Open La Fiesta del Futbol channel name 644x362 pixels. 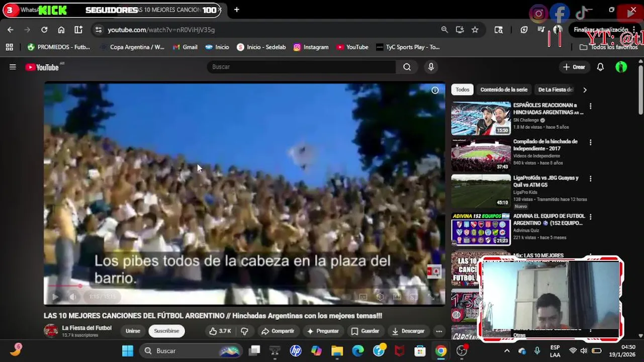coord(87,328)
